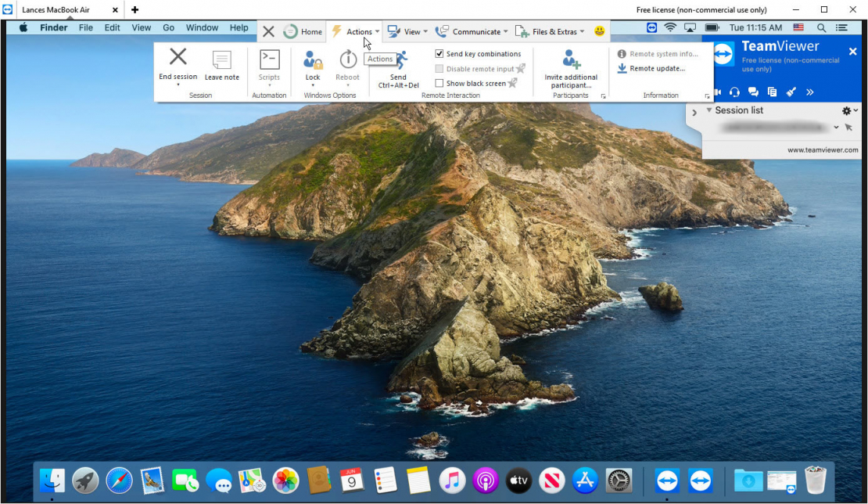This screenshot has width=868, height=504.
Task: Uncheck Send key combinations
Action: coord(440,53)
